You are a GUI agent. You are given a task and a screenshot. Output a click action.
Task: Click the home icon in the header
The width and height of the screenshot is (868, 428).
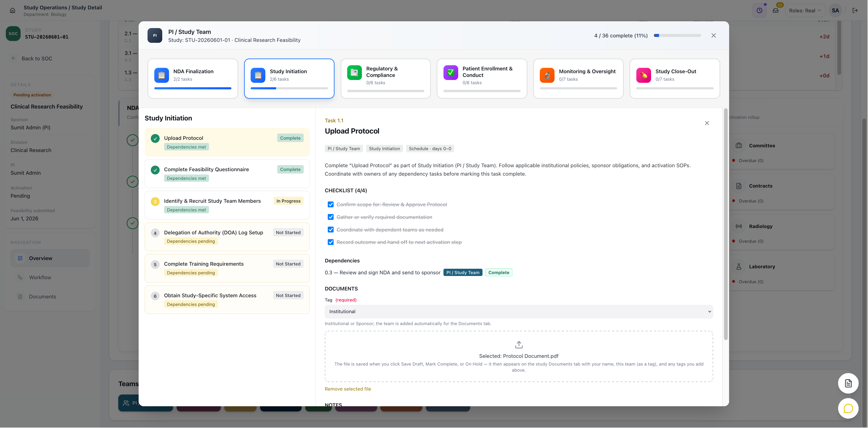[x=12, y=11]
